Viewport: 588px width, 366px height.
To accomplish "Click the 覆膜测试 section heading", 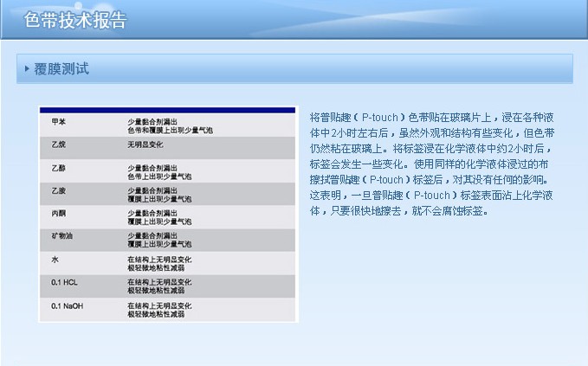I will tap(61, 69).
